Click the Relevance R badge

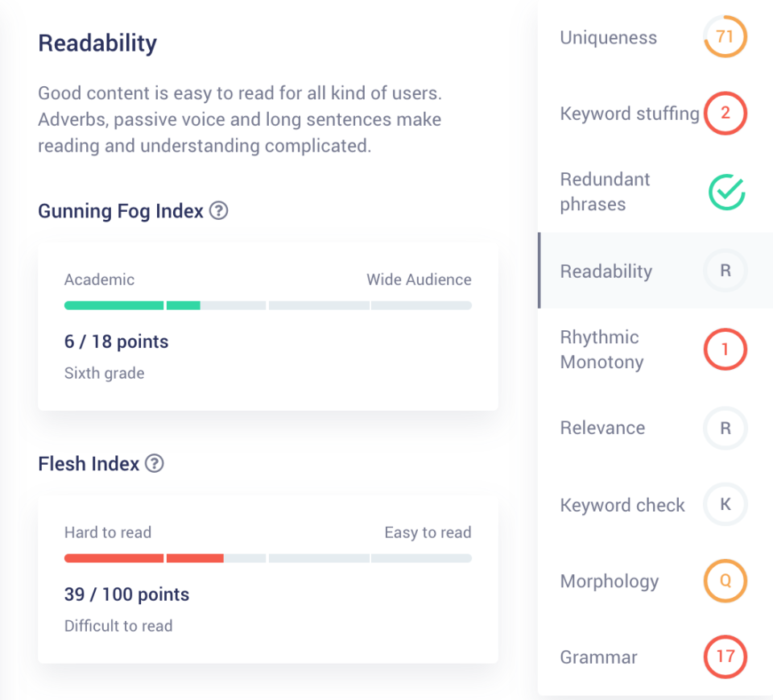(725, 428)
